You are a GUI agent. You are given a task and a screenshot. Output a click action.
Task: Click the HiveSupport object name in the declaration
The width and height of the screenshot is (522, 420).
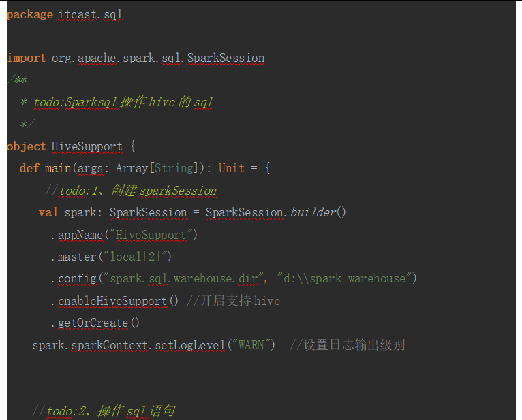pos(87,146)
